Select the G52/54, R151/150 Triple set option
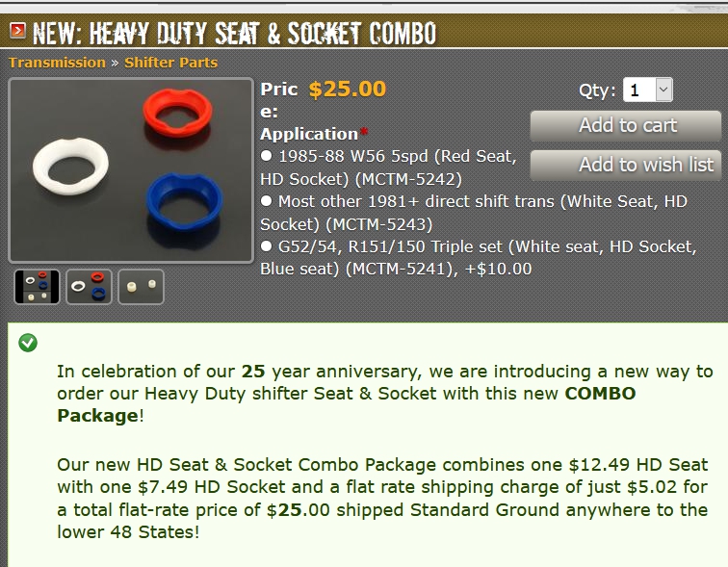Screen dimensions: 728x567 pyautogui.click(x=266, y=247)
